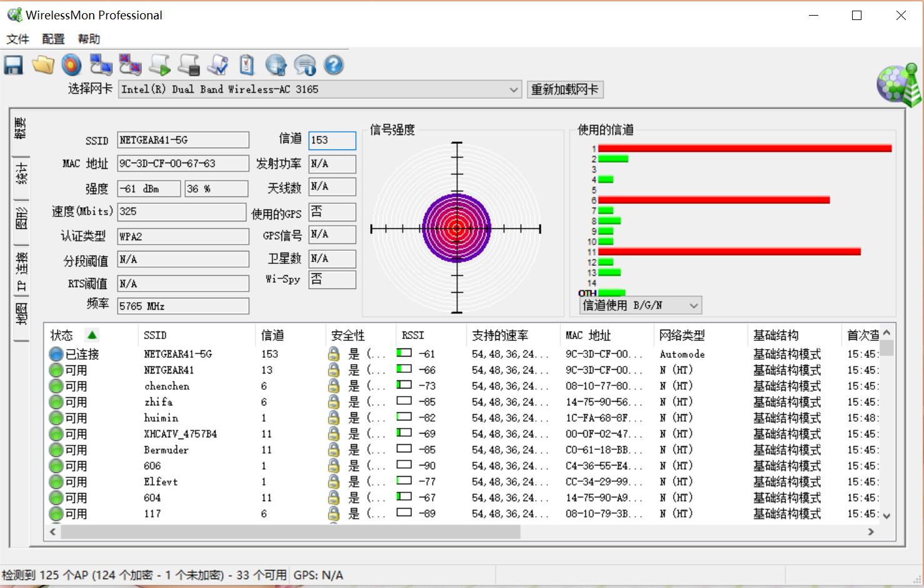The width and height of the screenshot is (924, 588).
Task: Select the target-shaped reconnect toolbar icon
Action: tap(71, 65)
